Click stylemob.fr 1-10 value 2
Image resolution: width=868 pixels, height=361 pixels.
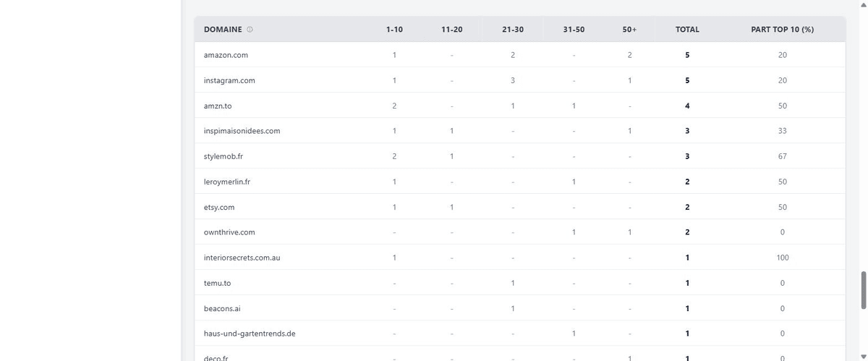pos(394,156)
